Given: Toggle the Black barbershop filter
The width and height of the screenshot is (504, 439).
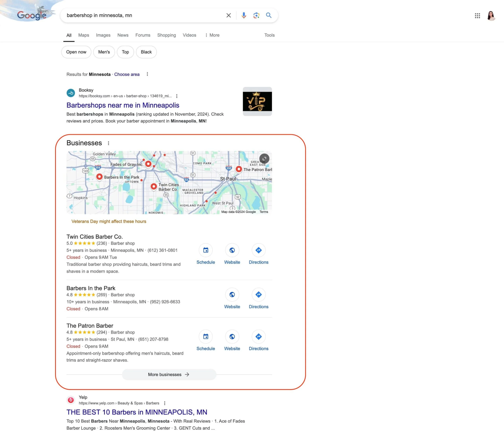Looking at the screenshot, I should click(146, 52).
